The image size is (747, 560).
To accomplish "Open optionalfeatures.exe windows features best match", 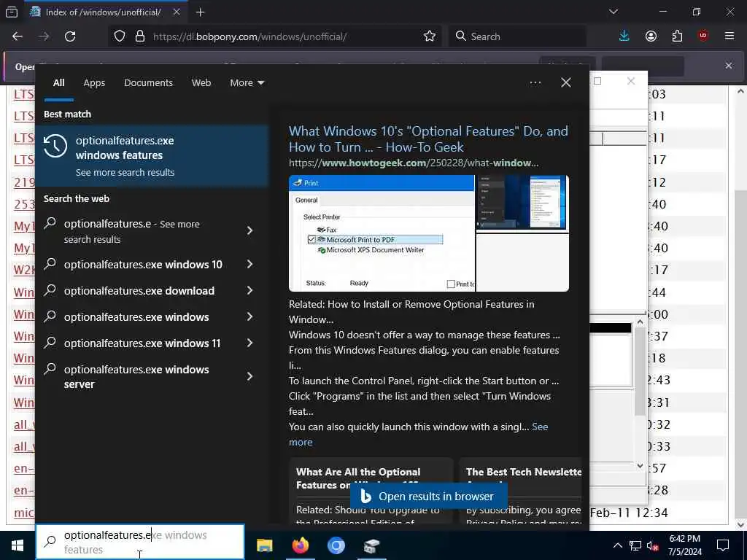I will 152,156.
